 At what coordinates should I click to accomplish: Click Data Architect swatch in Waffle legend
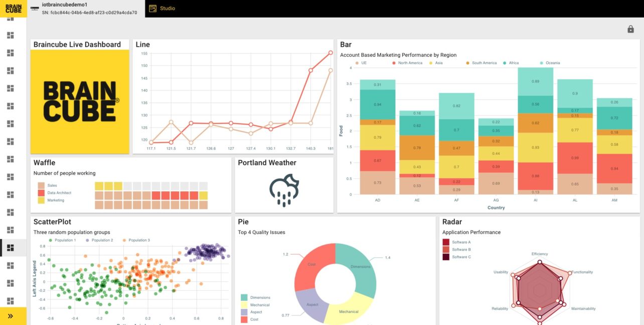pyautogui.click(x=41, y=193)
